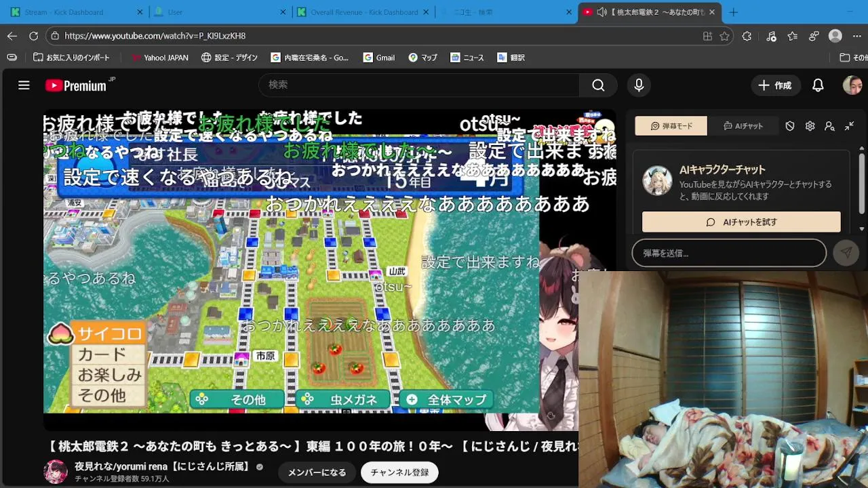
Task: Click the webcam overlay thumbnail
Action: [723, 380]
